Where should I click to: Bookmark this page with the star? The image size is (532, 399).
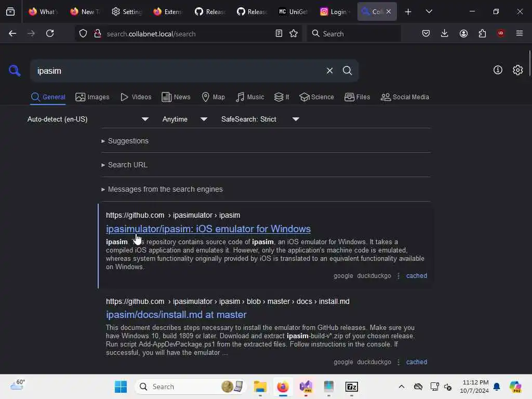pyautogui.click(x=294, y=33)
